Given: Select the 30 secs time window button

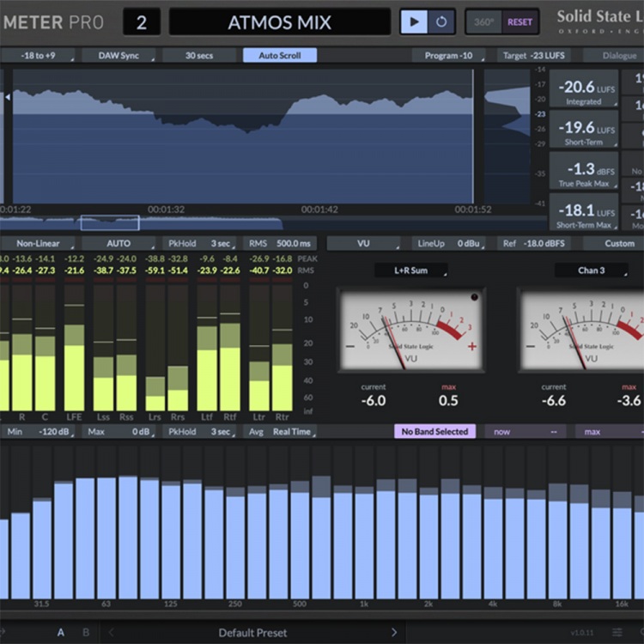Looking at the screenshot, I should coord(199,56).
